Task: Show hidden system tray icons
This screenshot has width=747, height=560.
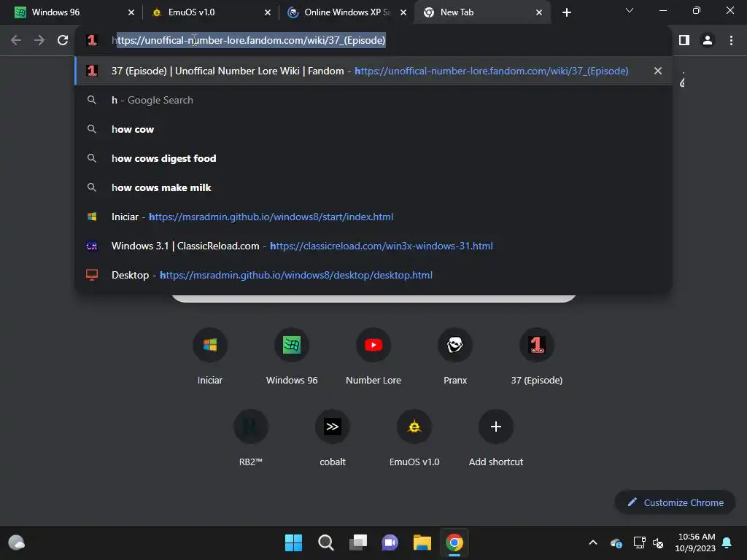Action: [x=593, y=542]
